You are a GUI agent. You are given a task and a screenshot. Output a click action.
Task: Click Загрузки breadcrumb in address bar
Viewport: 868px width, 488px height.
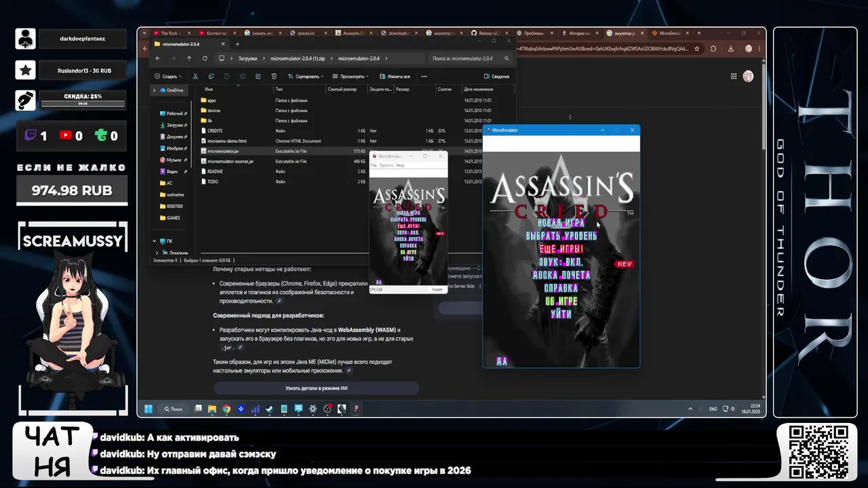(x=248, y=58)
